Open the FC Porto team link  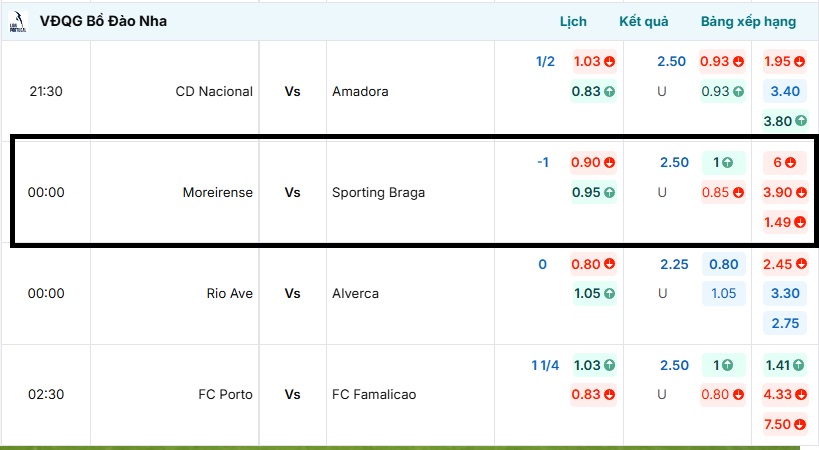pos(226,394)
